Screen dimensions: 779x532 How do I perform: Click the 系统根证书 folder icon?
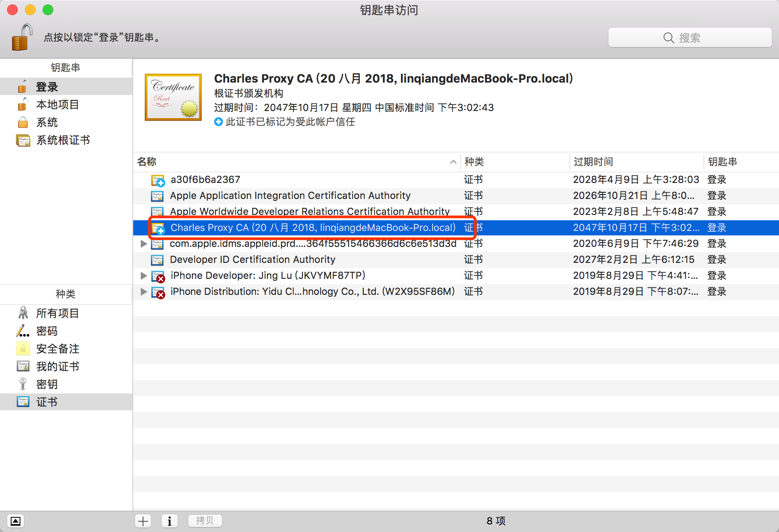click(x=23, y=140)
